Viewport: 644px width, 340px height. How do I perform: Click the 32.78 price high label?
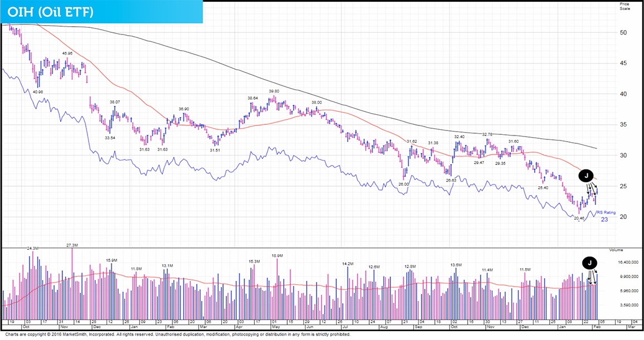[x=487, y=134]
